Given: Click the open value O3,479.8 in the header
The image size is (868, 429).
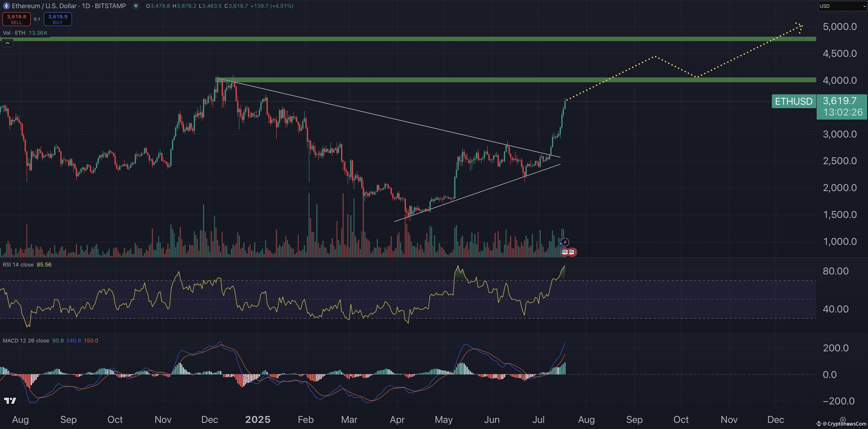Looking at the screenshot, I should [158, 6].
